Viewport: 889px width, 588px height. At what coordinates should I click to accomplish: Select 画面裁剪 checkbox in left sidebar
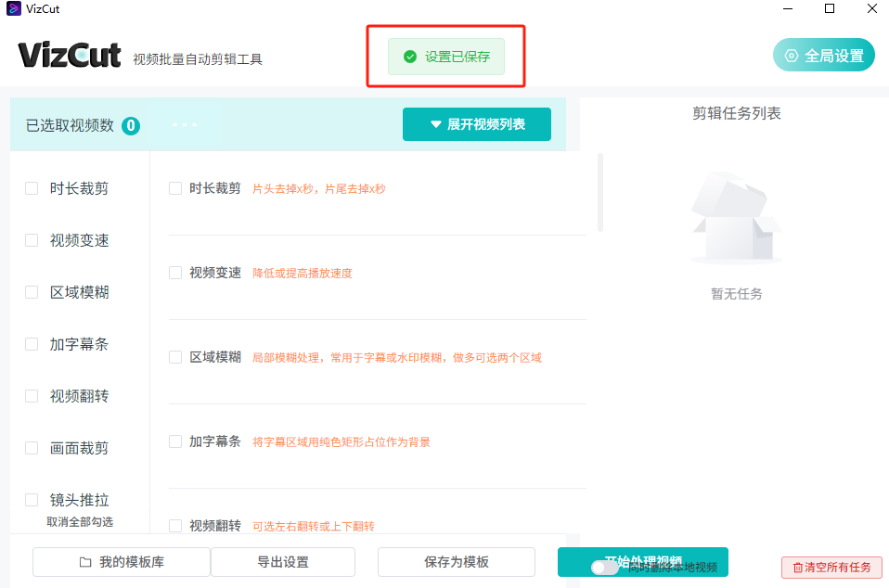(32, 448)
